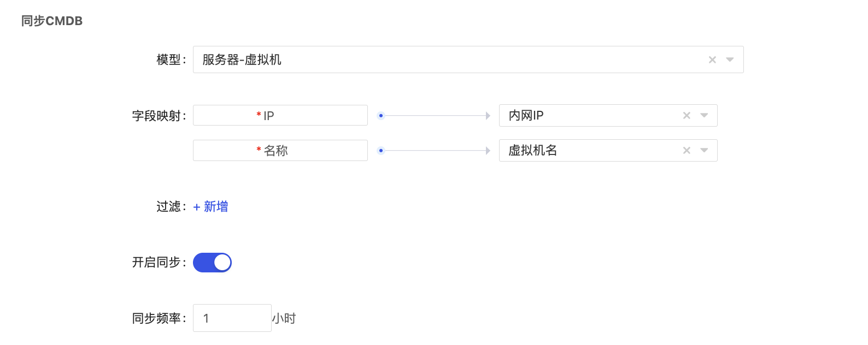Clear the 服务器-虚拟机 model selection
This screenshot has width=868, height=345.
pyautogui.click(x=712, y=60)
